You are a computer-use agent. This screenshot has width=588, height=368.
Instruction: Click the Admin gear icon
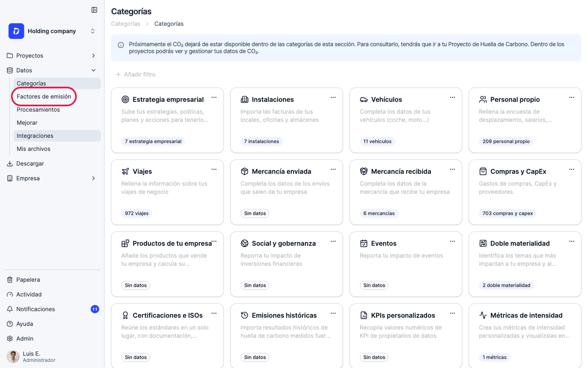coord(10,339)
